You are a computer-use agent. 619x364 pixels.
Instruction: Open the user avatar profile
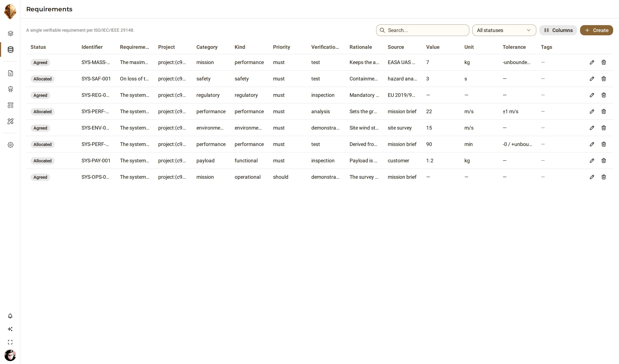pos(10,355)
